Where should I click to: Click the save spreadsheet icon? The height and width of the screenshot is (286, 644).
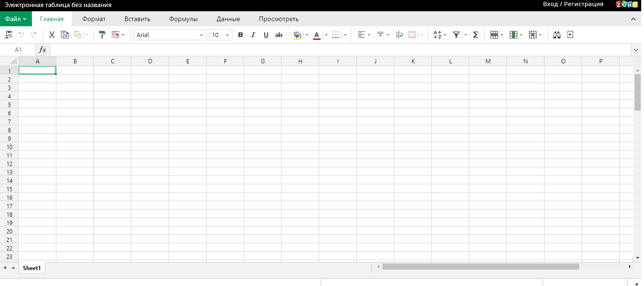pyautogui.click(x=8, y=35)
